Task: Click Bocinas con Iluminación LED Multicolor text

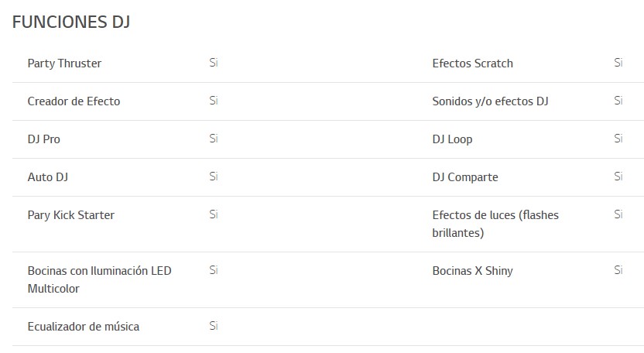Action: (99, 279)
